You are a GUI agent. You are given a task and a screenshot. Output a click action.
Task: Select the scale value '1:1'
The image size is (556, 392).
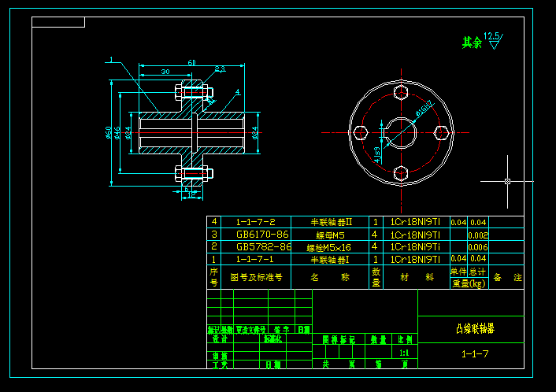(x=404, y=353)
